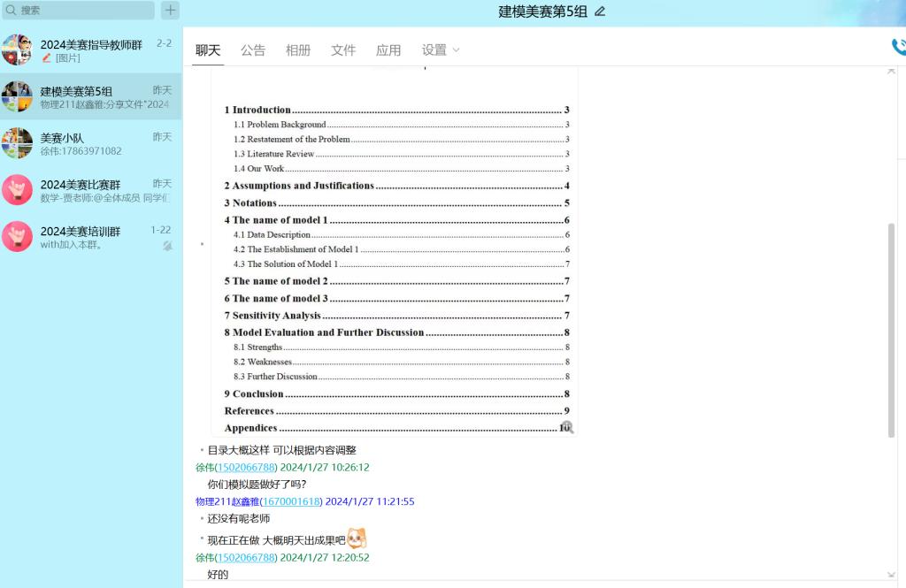Click the pencil icon to rename the group
The image size is (906, 588).
pyautogui.click(x=601, y=11)
